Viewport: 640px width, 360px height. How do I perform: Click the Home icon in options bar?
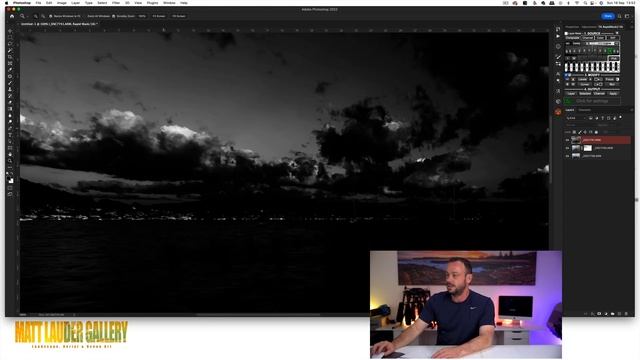(12, 16)
